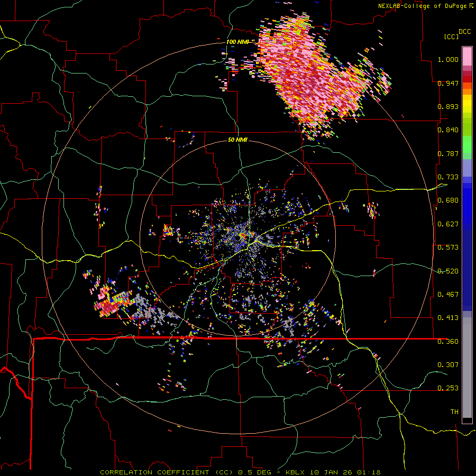Image resolution: width=476 pixels, height=476 pixels.
Task: Click the 0.307 scale value
Action: (x=448, y=364)
